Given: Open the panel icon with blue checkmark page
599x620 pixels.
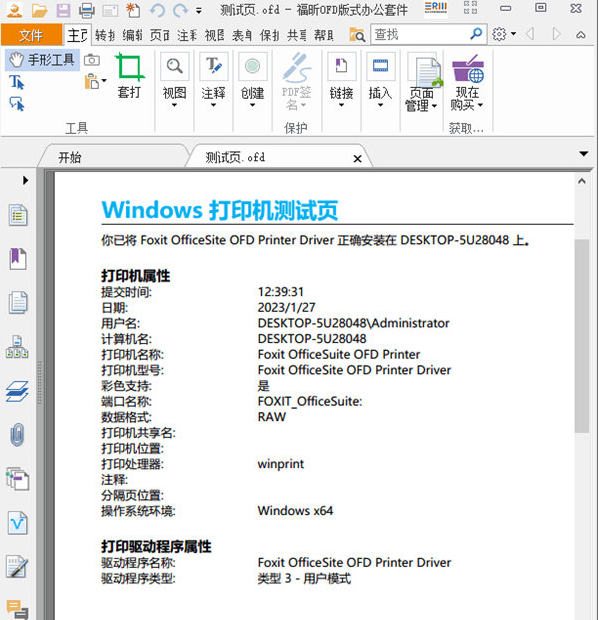Looking at the screenshot, I should tap(18, 523).
